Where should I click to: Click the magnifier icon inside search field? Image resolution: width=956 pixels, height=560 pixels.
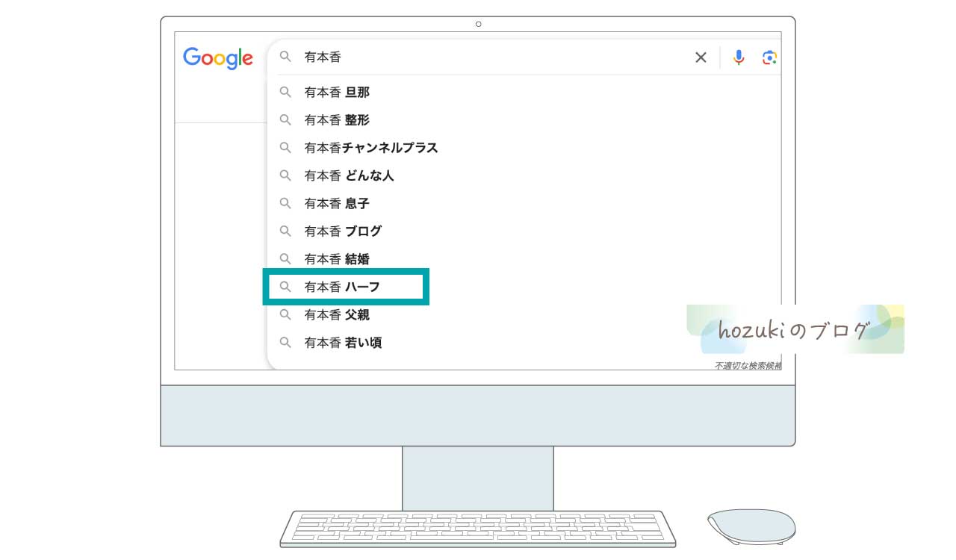click(x=285, y=57)
